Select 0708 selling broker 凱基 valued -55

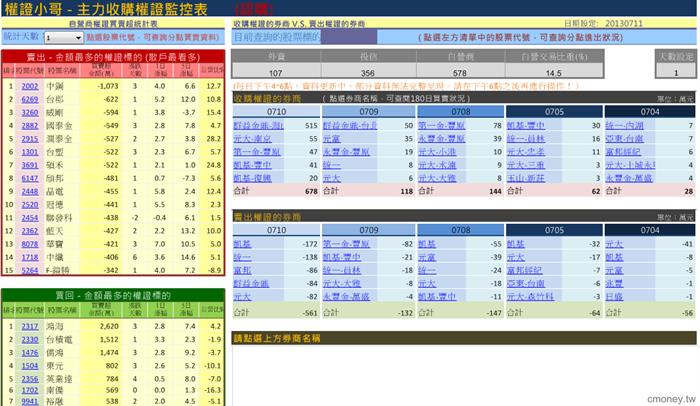[427, 244]
